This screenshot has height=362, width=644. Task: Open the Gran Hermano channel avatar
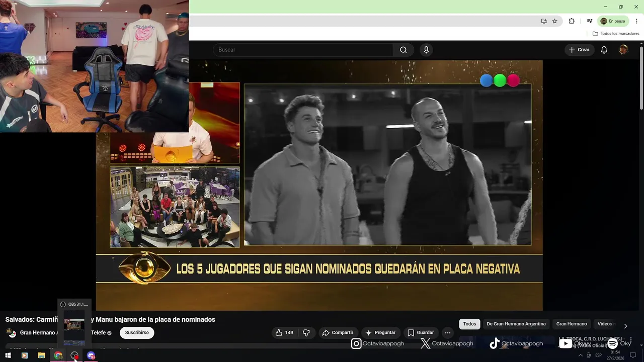(x=11, y=333)
